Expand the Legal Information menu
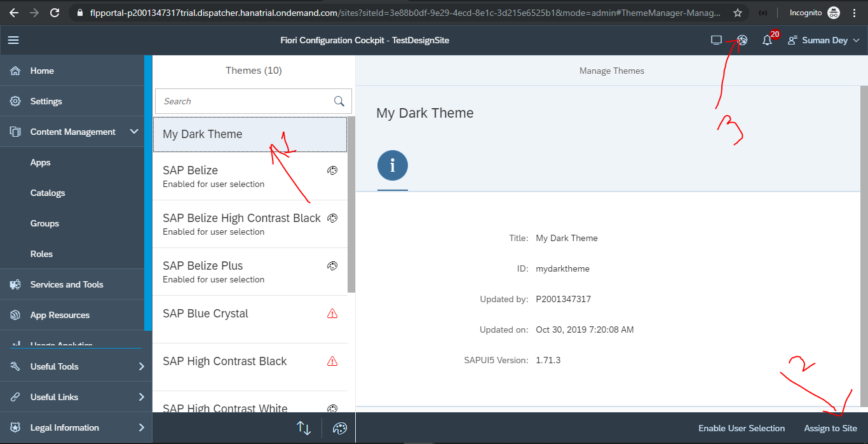Screen dimensions: 868x444 click(141, 427)
